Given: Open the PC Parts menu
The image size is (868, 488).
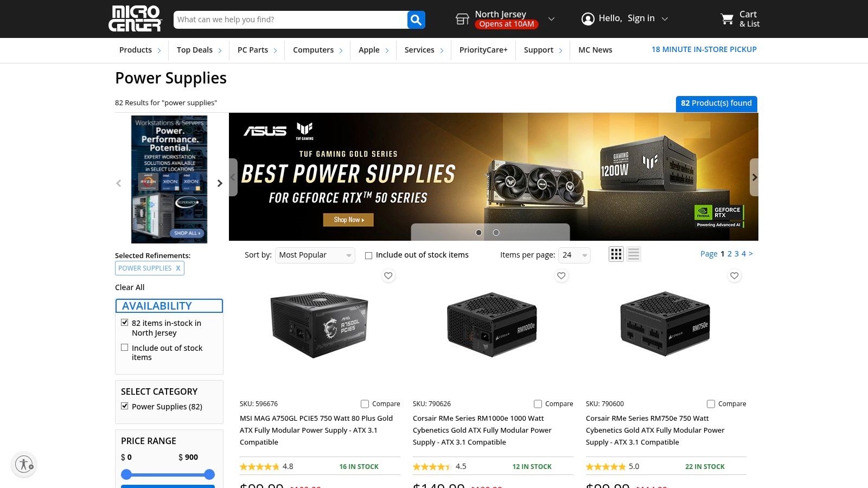Looking at the screenshot, I should (x=257, y=50).
